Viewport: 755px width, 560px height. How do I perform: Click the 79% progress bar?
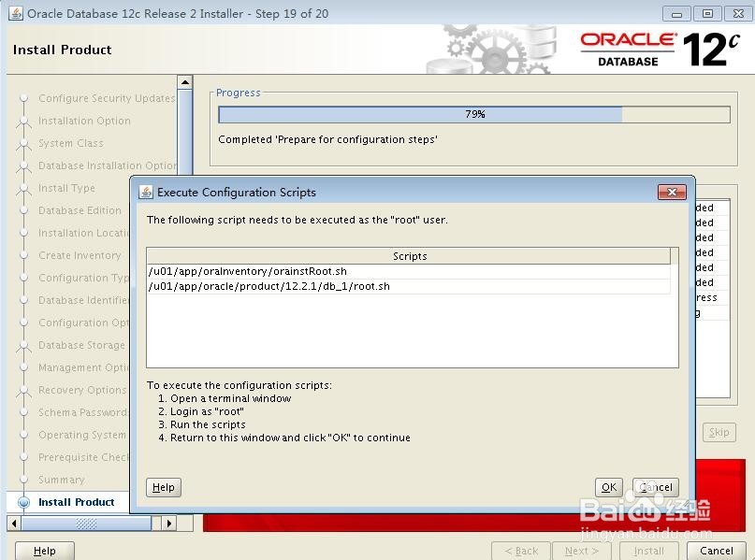[x=474, y=114]
